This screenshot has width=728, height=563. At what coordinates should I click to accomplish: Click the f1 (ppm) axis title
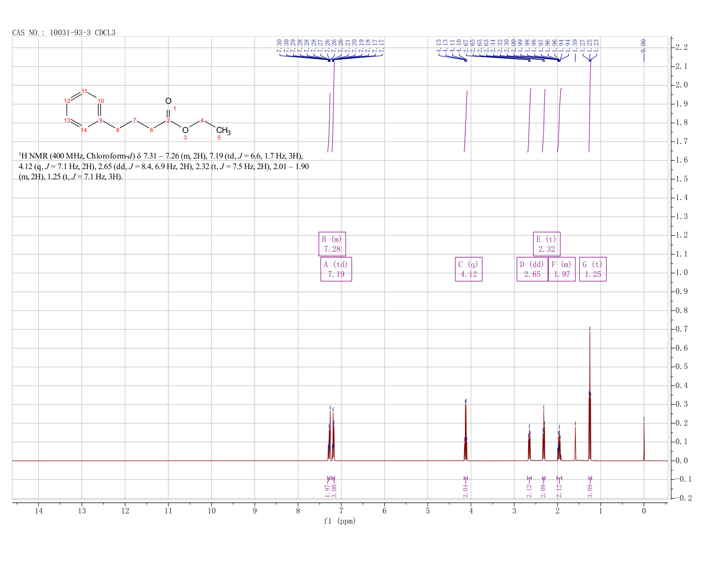(340, 521)
